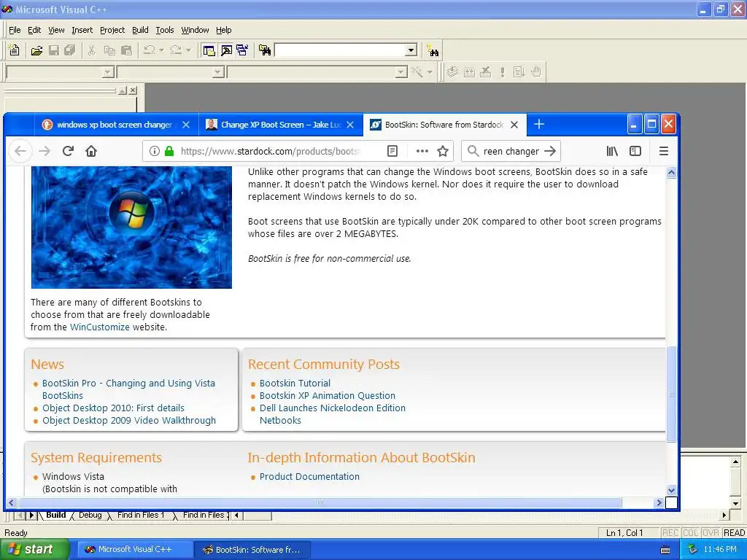Viewport: 747px width, 560px height.
Task: Open the WizardBar members combo box
Action: pyautogui.click(x=317, y=72)
